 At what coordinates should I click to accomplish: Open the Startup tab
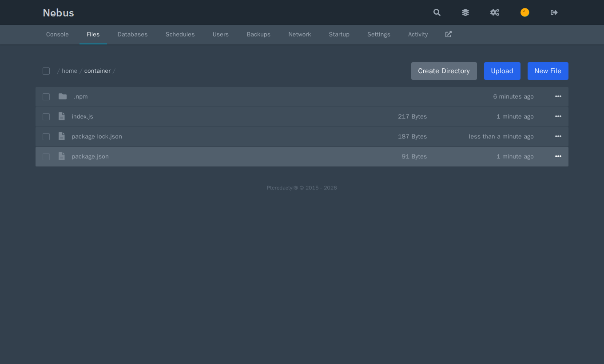click(x=339, y=35)
